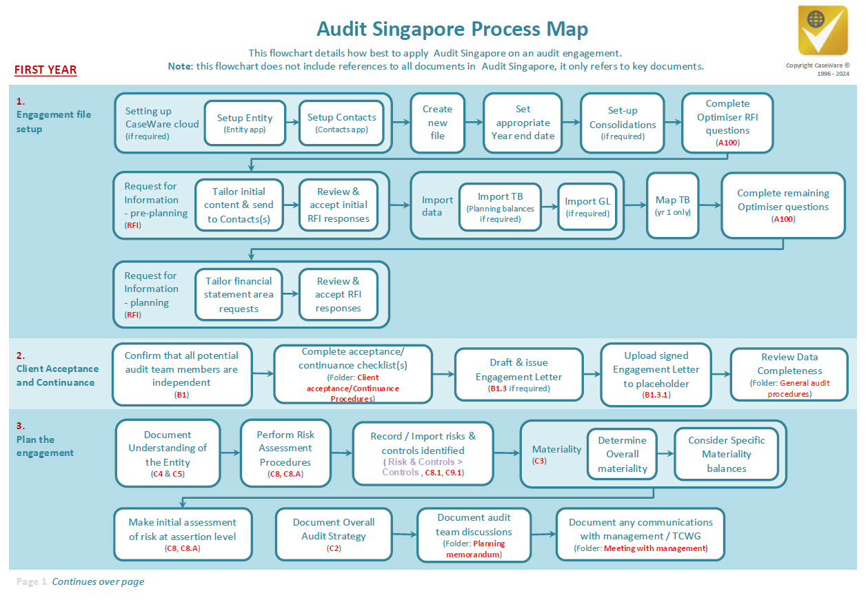This screenshot has height=600, width=868.
Task: Expand the Import data group box
Action: pos(436,205)
